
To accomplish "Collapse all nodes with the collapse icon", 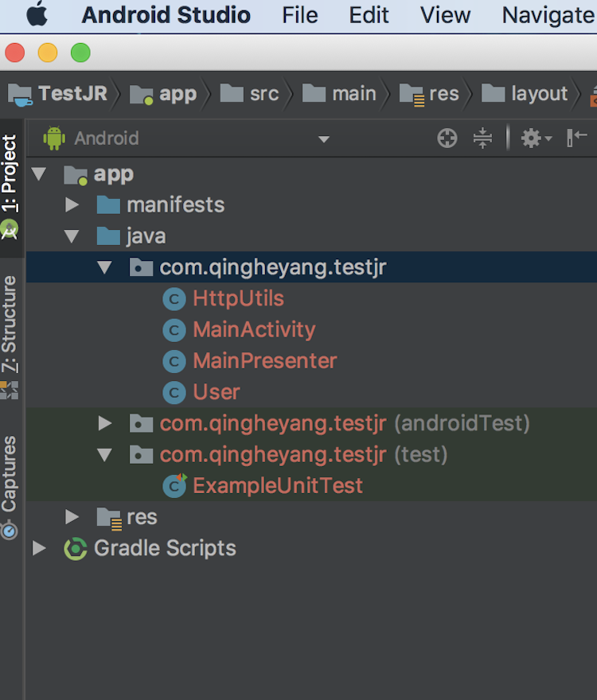I will pos(482,138).
